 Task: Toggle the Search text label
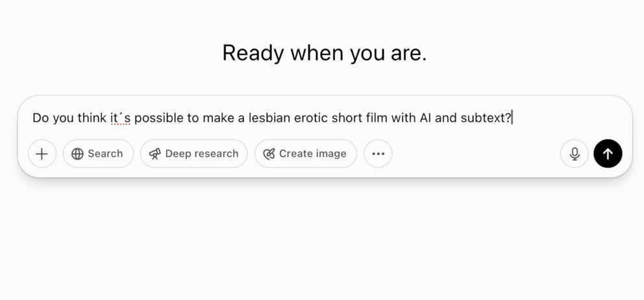[x=105, y=154]
